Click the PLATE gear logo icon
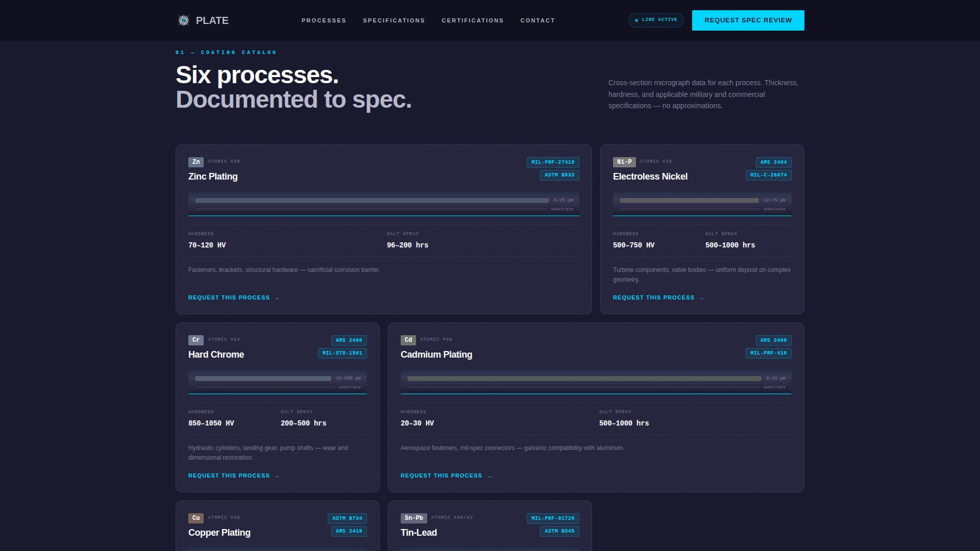Viewport: 980px width, 551px height. point(183,20)
